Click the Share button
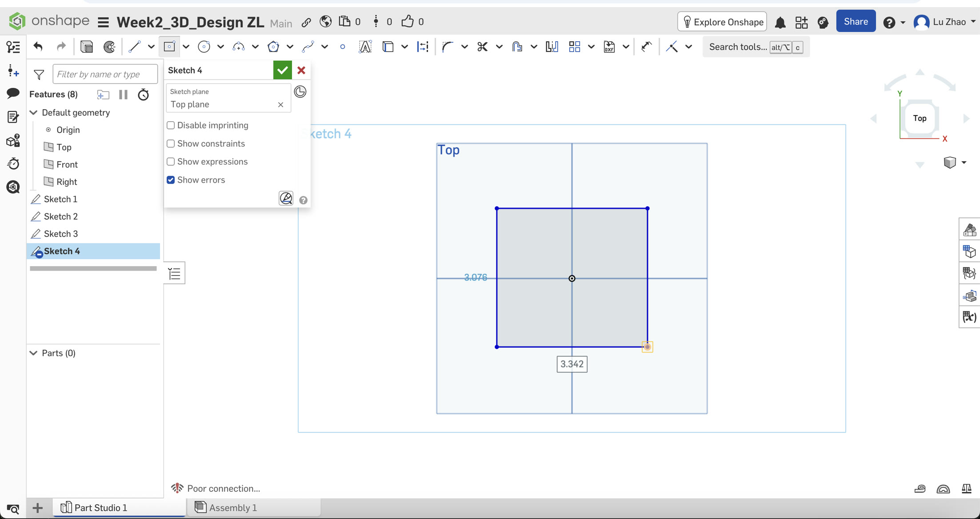The image size is (980, 519). coord(856,21)
